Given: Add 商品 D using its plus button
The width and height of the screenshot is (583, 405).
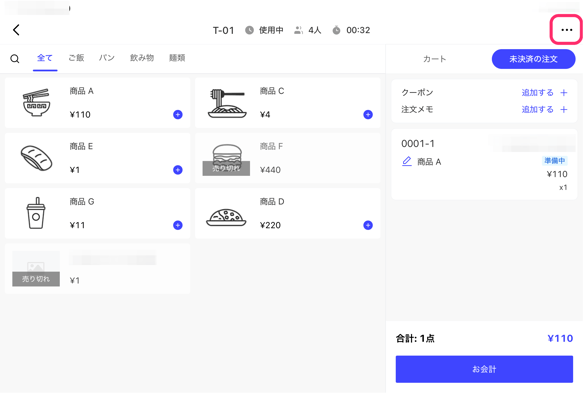Looking at the screenshot, I should (368, 225).
